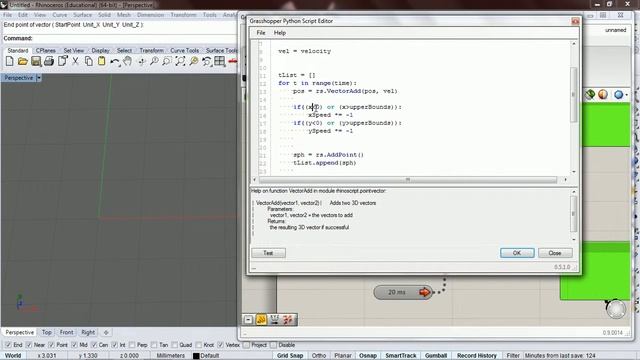The image size is (640, 360).
Task: Toggle Grid Snap in status bar
Action: [290, 356]
